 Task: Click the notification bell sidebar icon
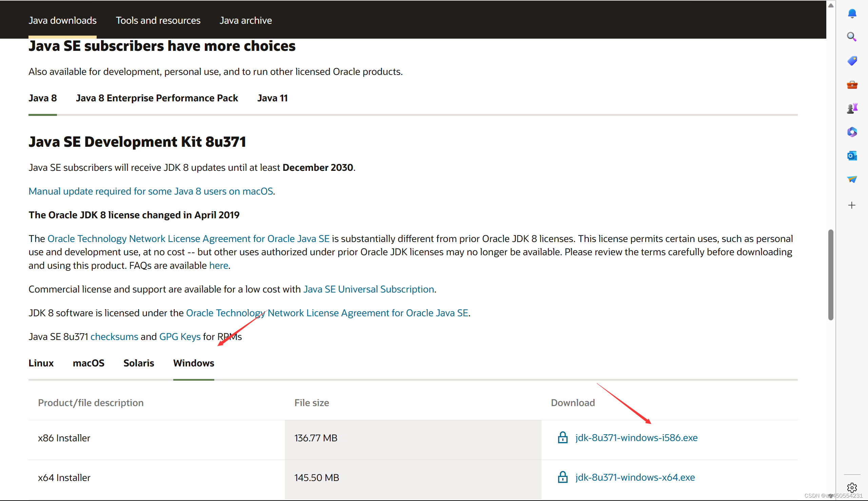(852, 13)
